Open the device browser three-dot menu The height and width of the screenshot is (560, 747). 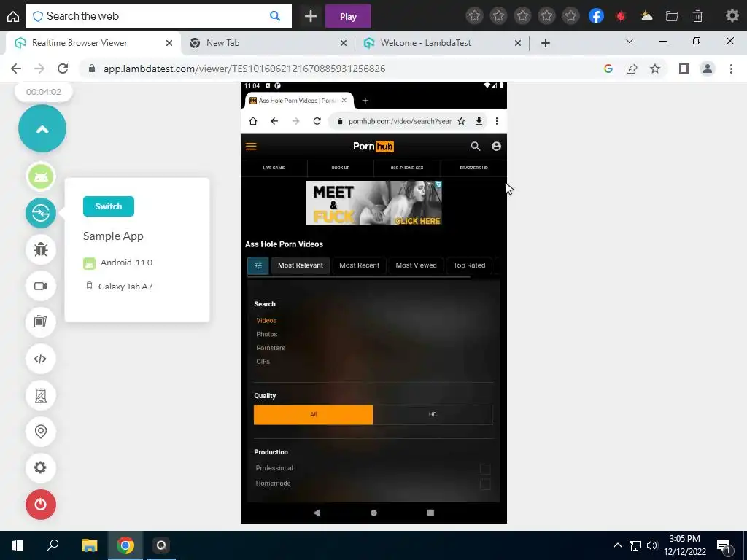pos(496,121)
